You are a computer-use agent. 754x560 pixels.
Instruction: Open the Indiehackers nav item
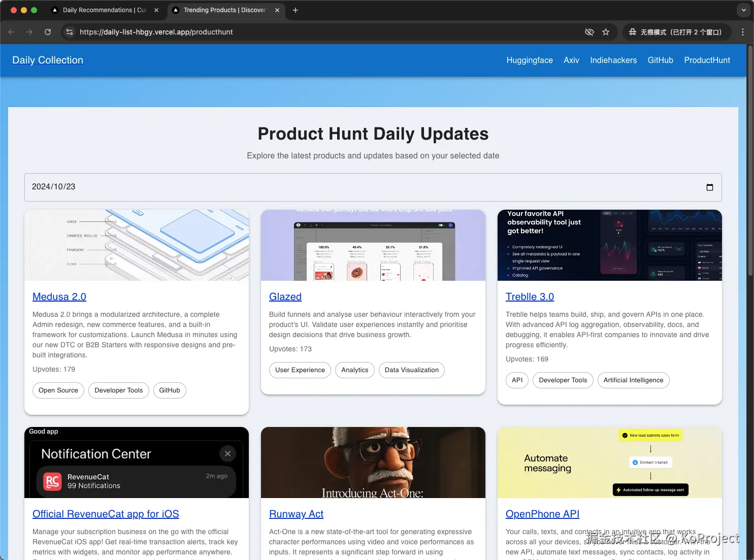[x=613, y=60]
